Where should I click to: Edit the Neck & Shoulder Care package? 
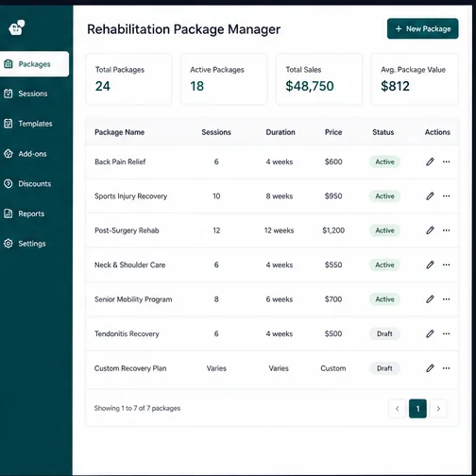(x=430, y=264)
